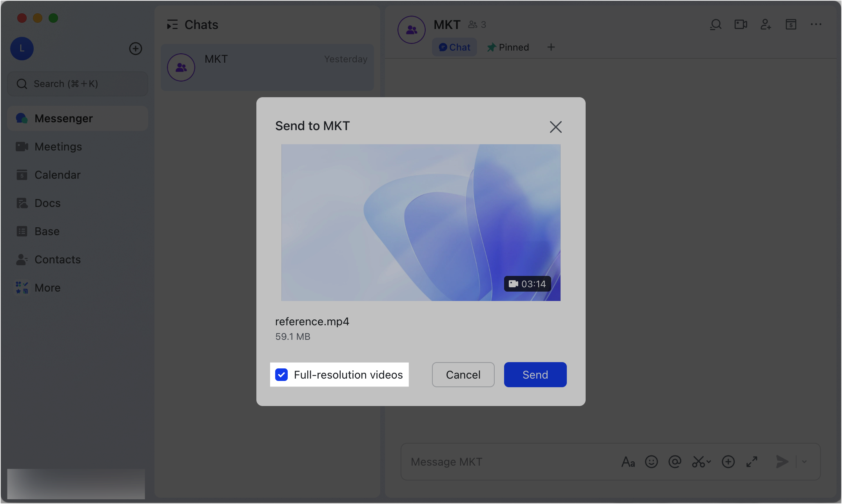Click the Search field in sidebar
Image resolution: width=842 pixels, height=504 pixels.
click(77, 84)
